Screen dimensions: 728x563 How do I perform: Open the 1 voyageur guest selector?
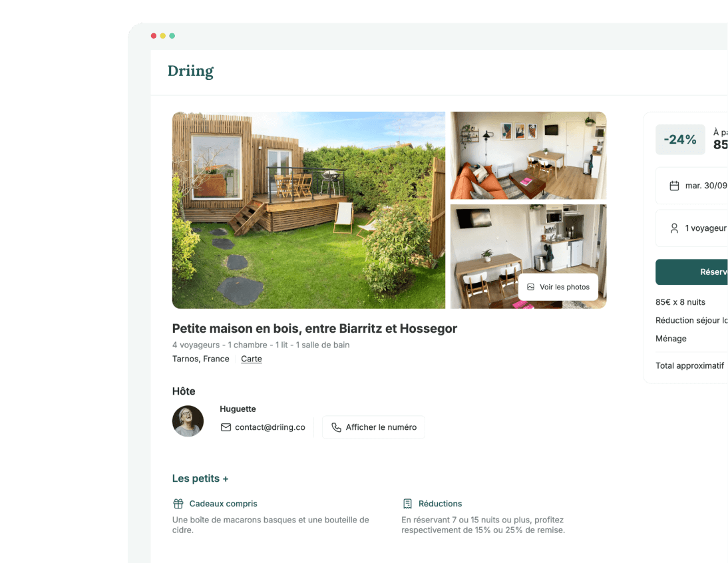(692, 228)
